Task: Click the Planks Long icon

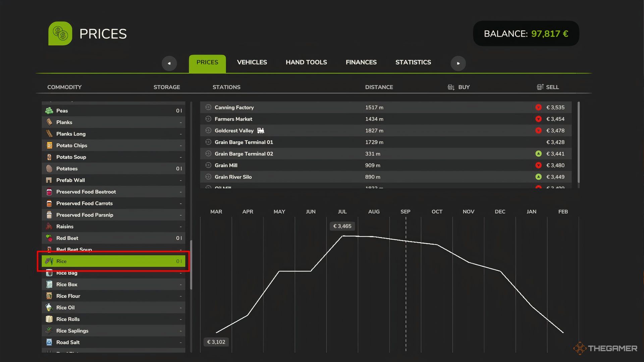Action: pyautogui.click(x=49, y=134)
